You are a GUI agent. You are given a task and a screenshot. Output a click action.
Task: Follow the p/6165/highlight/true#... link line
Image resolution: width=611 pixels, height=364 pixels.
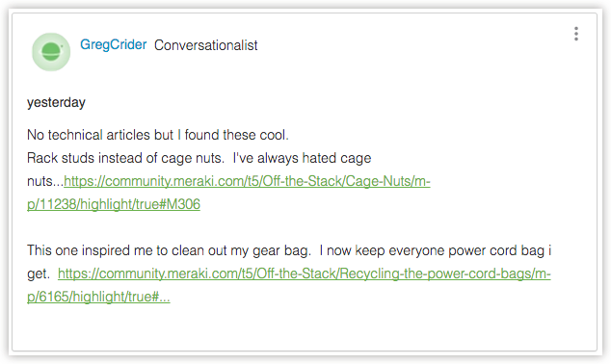98,297
